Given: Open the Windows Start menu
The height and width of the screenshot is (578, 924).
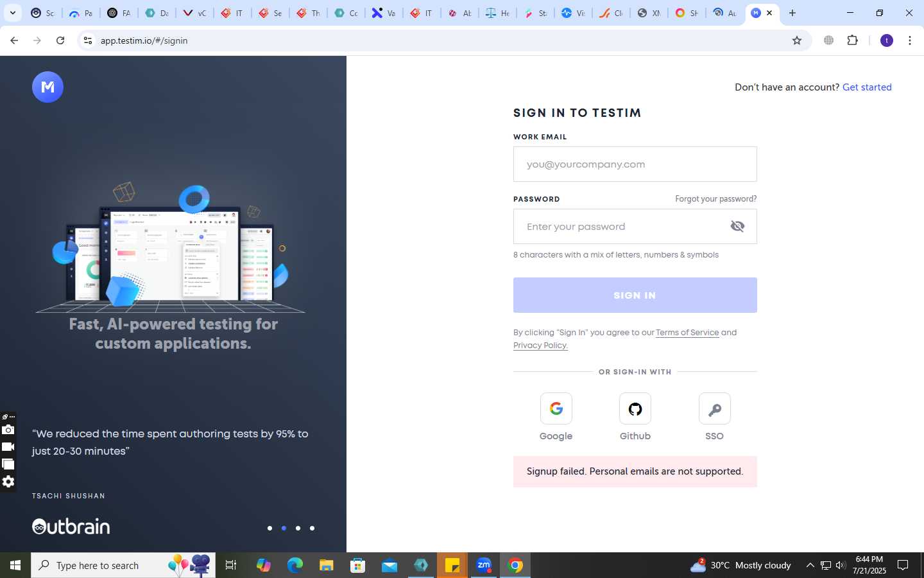Looking at the screenshot, I should [15, 565].
